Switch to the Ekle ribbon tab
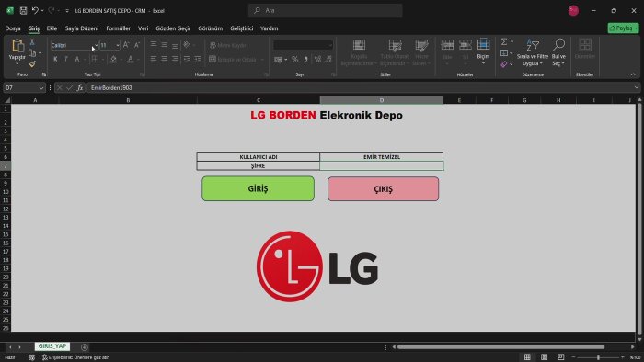The width and height of the screenshot is (644, 362). point(52,28)
